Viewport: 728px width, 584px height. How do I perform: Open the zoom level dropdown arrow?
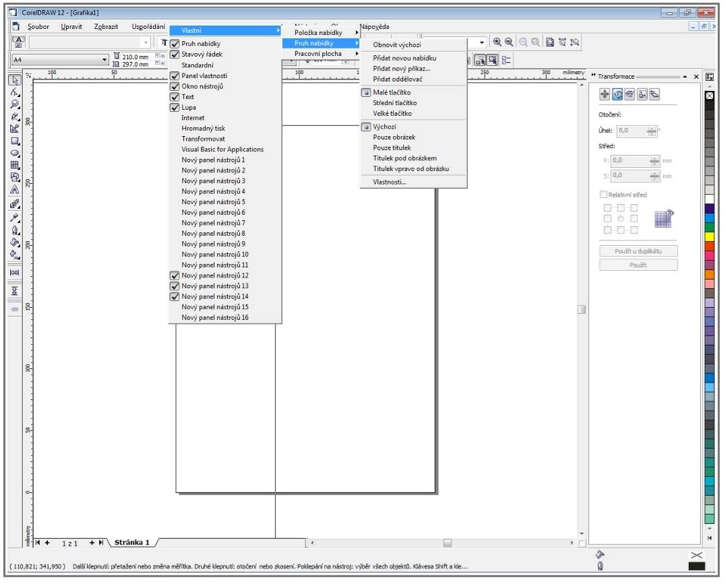tap(482, 42)
